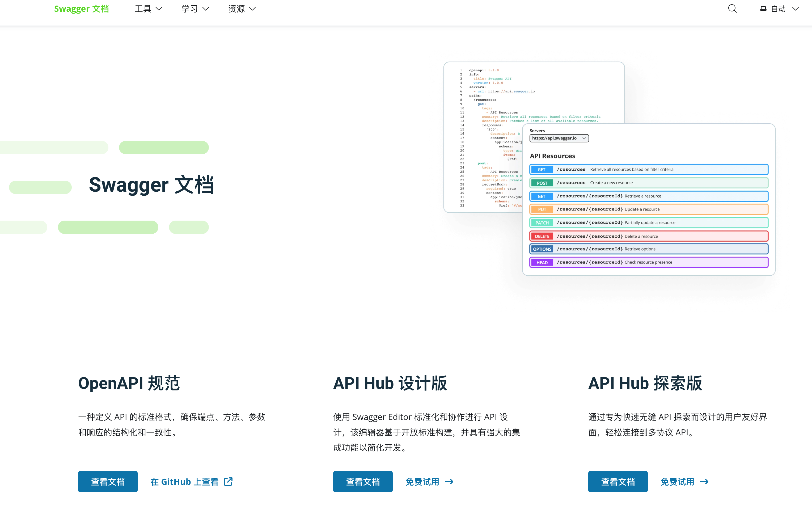Image resolution: width=812 pixels, height=530 pixels.
Task: Click the purple HEAD method badge
Action: point(542,262)
